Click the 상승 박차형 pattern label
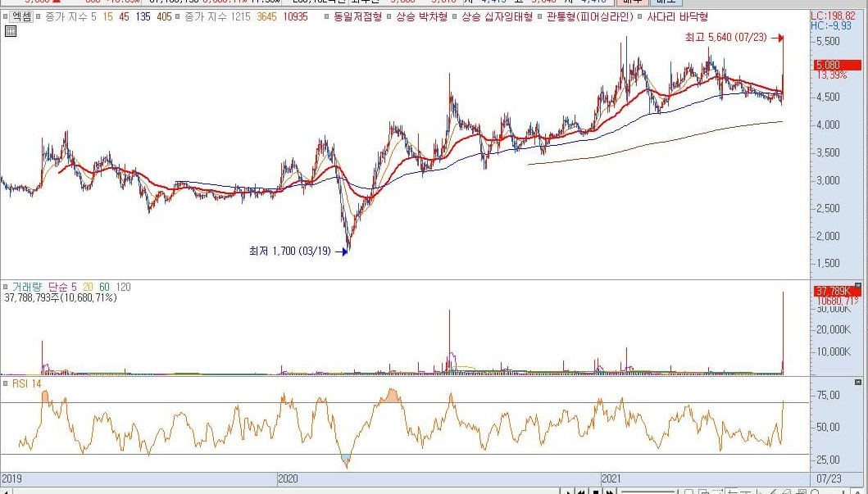The height and width of the screenshot is (494, 868). pos(422,16)
